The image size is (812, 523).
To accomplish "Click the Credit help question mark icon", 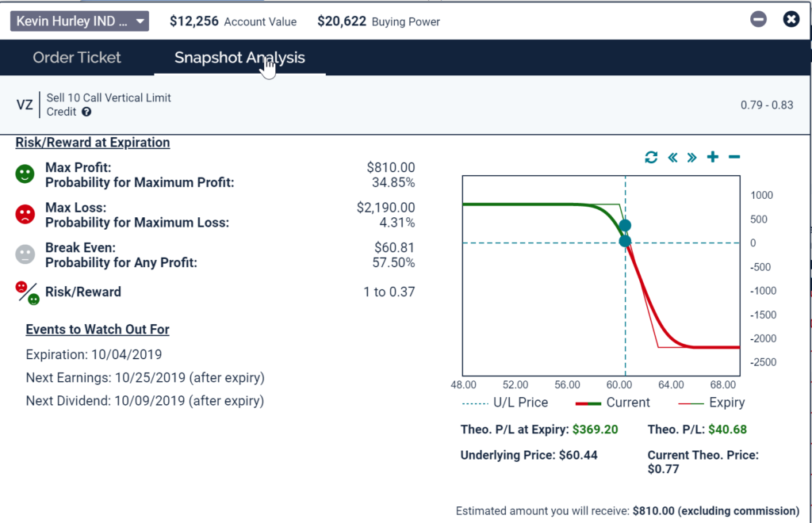I will coord(86,112).
